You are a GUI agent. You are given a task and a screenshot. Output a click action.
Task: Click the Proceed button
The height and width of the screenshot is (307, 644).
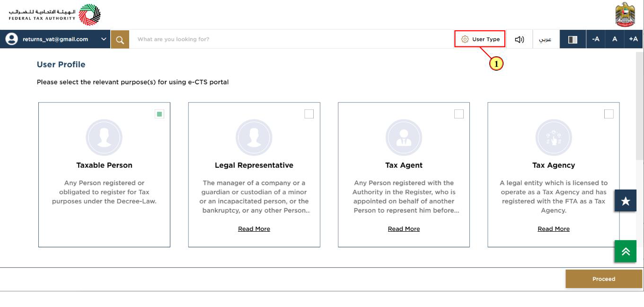click(604, 279)
